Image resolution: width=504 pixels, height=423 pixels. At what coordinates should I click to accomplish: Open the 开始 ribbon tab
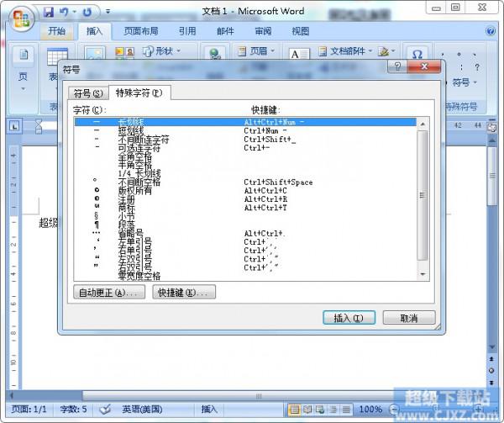coord(57,31)
